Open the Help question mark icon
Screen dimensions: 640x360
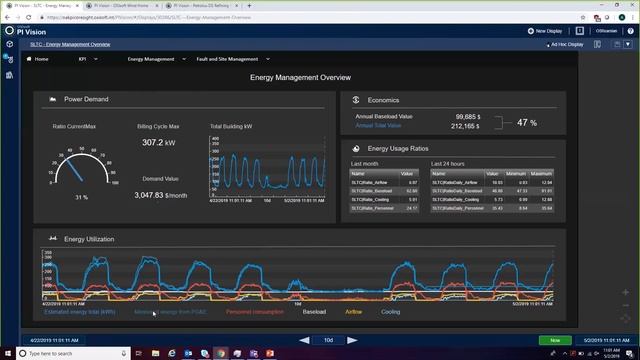[631, 31]
